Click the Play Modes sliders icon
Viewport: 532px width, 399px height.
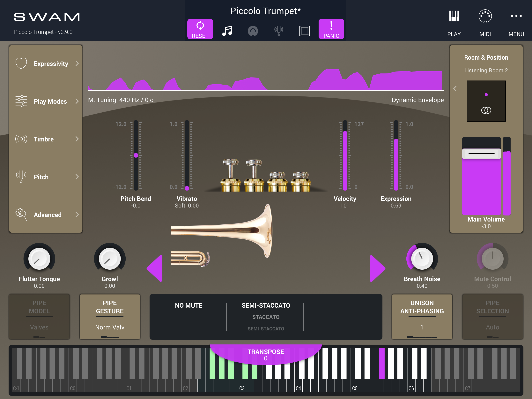click(21, 101)
